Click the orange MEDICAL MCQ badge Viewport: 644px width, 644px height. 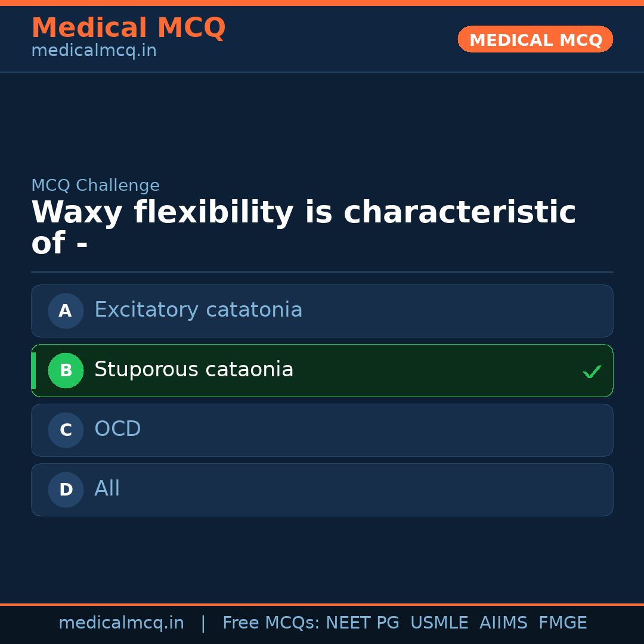535,40
